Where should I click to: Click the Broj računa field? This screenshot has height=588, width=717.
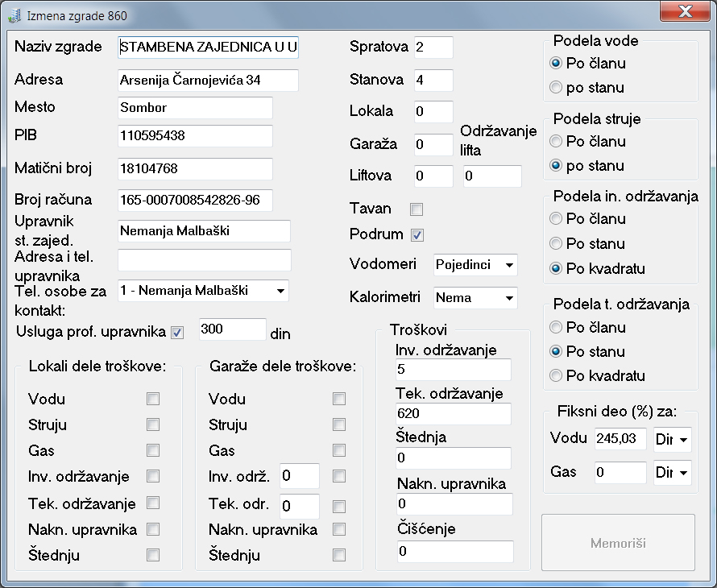tap(195, 201)
